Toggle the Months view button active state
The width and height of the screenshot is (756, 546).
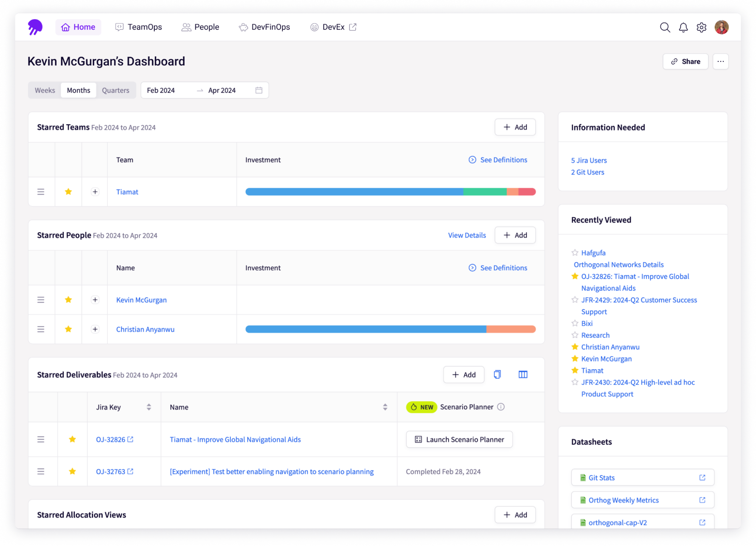[79, 90]
